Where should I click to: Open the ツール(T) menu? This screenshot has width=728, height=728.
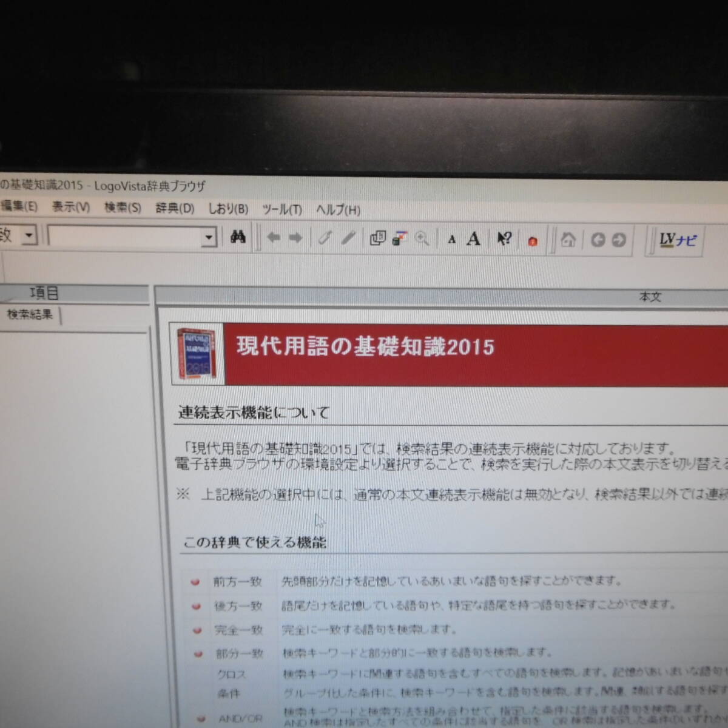tap(281, 210)
